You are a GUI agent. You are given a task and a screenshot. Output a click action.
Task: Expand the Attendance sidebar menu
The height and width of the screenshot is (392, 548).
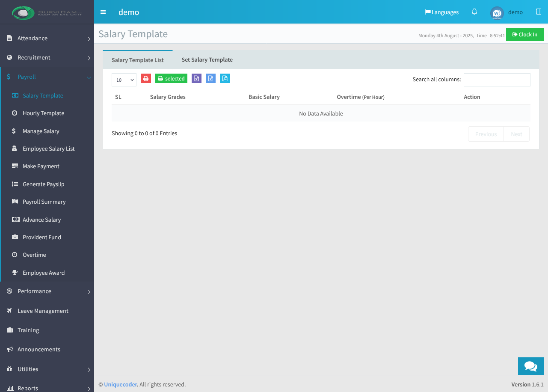click(x=47, y=39)
